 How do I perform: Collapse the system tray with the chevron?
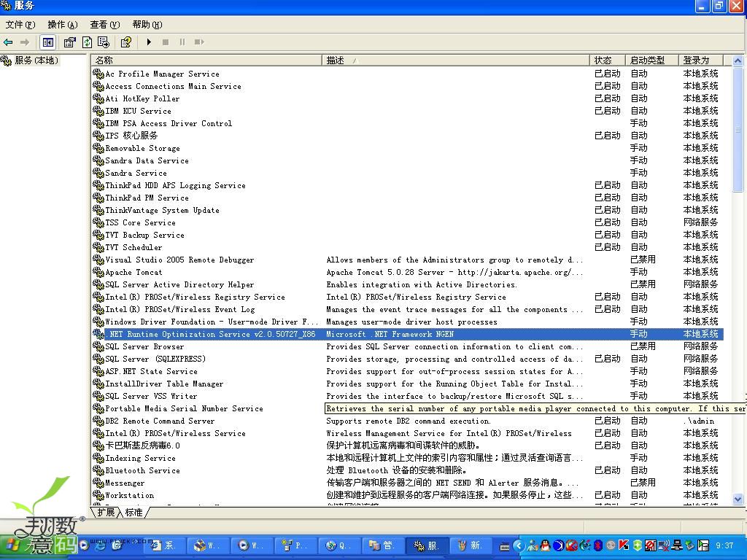519,545
